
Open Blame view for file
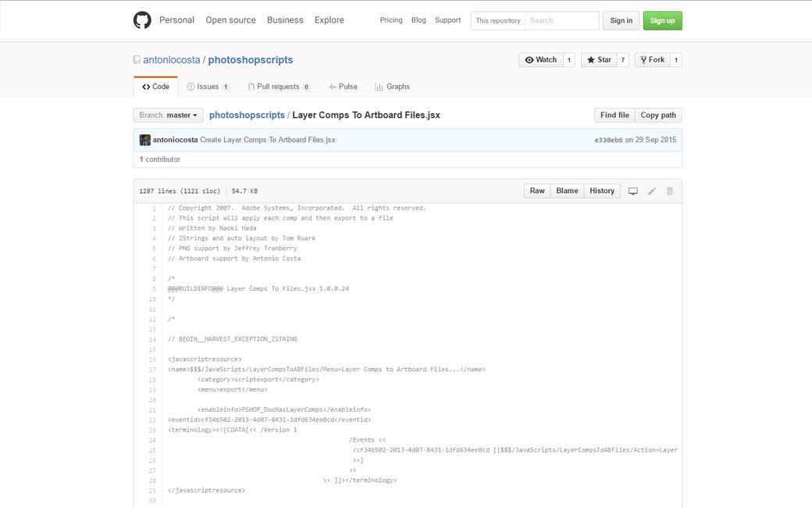tap(567, 191)
